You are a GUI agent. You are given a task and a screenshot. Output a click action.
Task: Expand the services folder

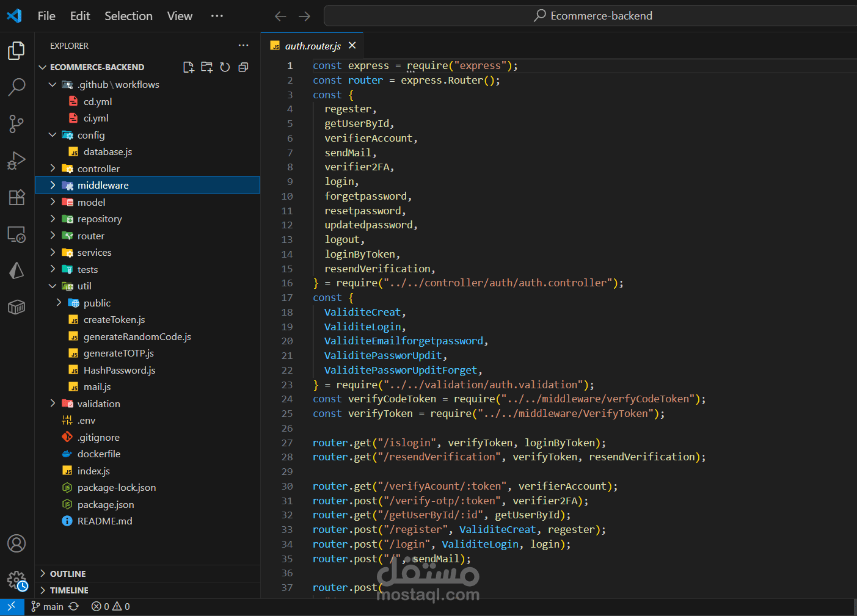148,252
